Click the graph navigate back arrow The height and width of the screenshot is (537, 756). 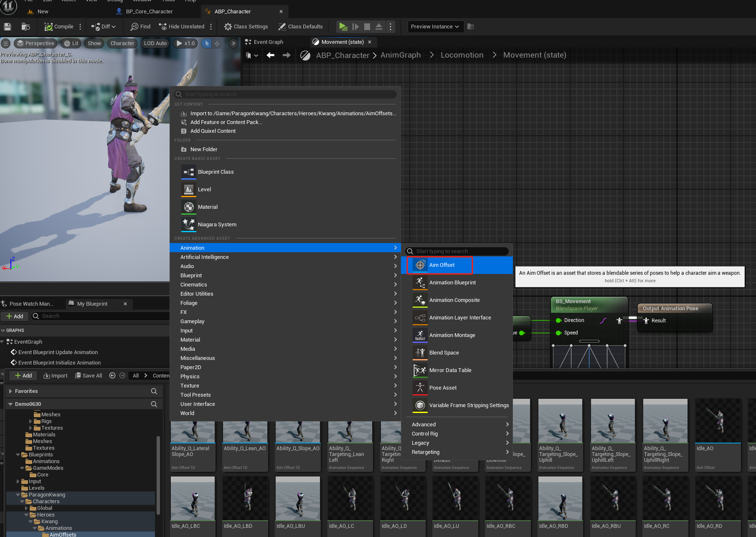[271, 55]
